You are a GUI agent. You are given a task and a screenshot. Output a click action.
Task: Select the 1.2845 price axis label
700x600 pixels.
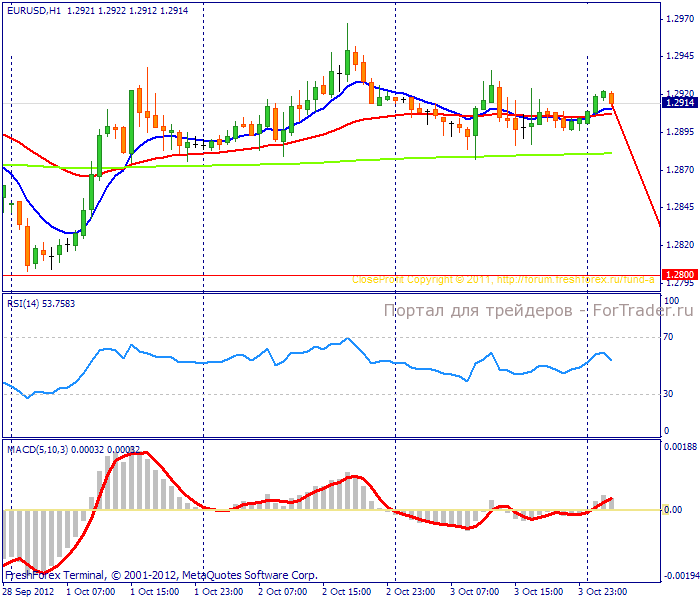pos(680,207)
